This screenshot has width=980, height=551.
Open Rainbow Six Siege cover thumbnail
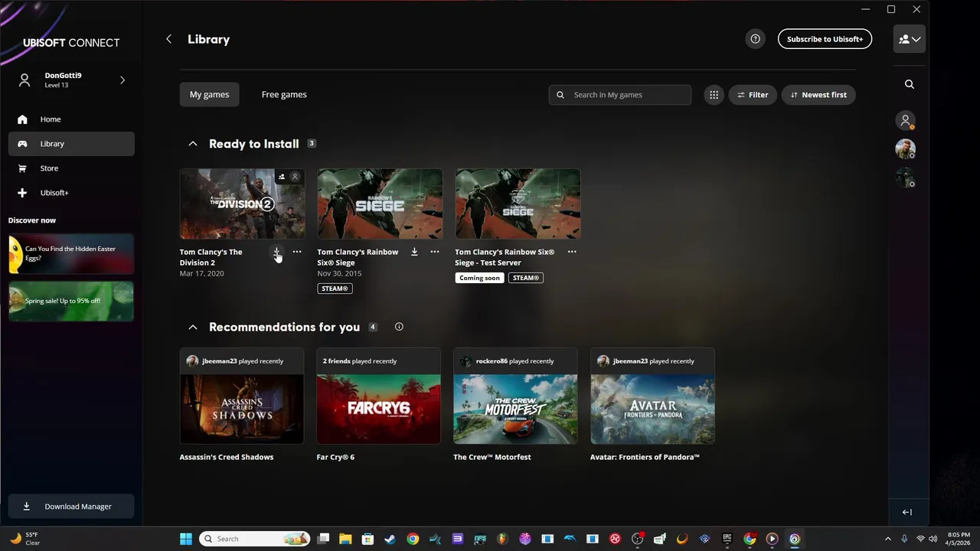click(380, 204)
